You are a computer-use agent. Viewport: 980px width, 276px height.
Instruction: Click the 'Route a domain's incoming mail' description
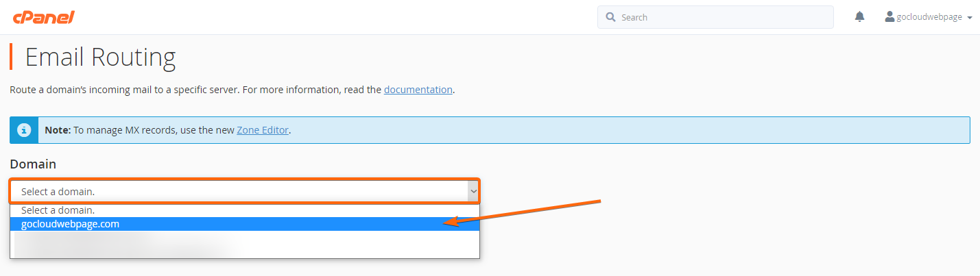pos(232,90)
